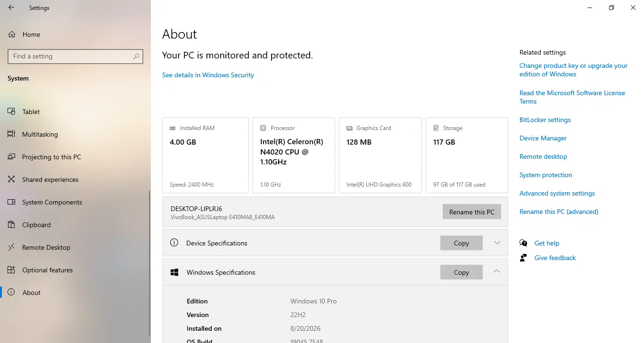Click the Windows logo icon beside Windows Specifications

point(174,272)
